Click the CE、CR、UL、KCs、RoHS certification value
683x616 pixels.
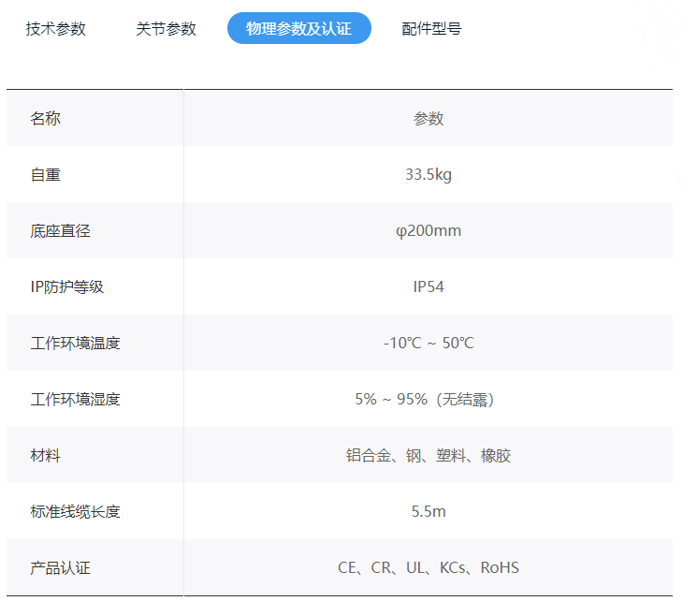tap(429, 567)
